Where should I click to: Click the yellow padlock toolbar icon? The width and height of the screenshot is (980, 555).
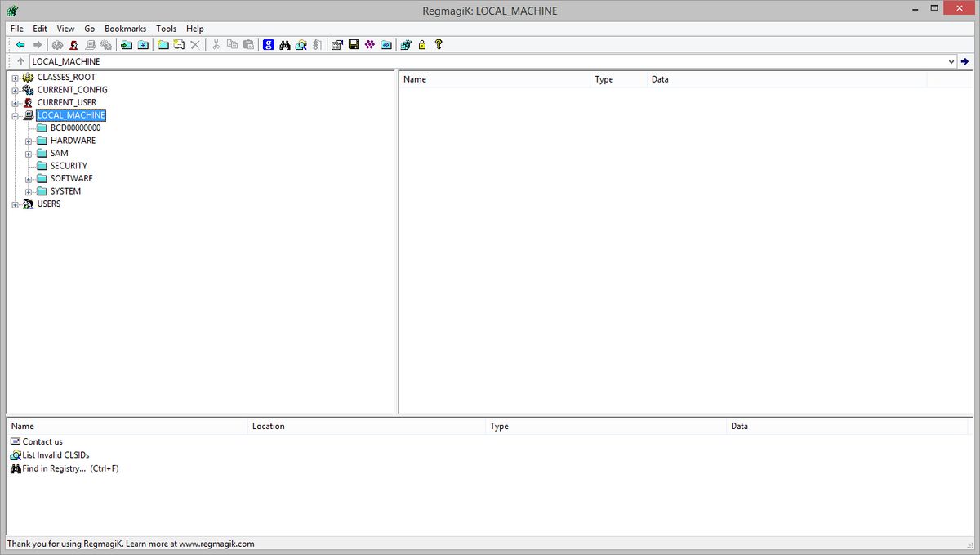click(x=422, y=45)
